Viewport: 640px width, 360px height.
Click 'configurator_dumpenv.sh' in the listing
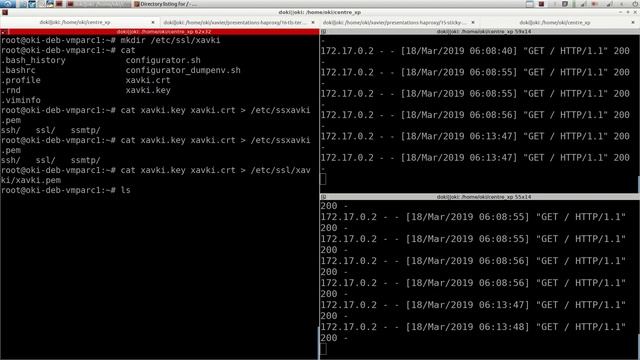click(x=183, y=70)
